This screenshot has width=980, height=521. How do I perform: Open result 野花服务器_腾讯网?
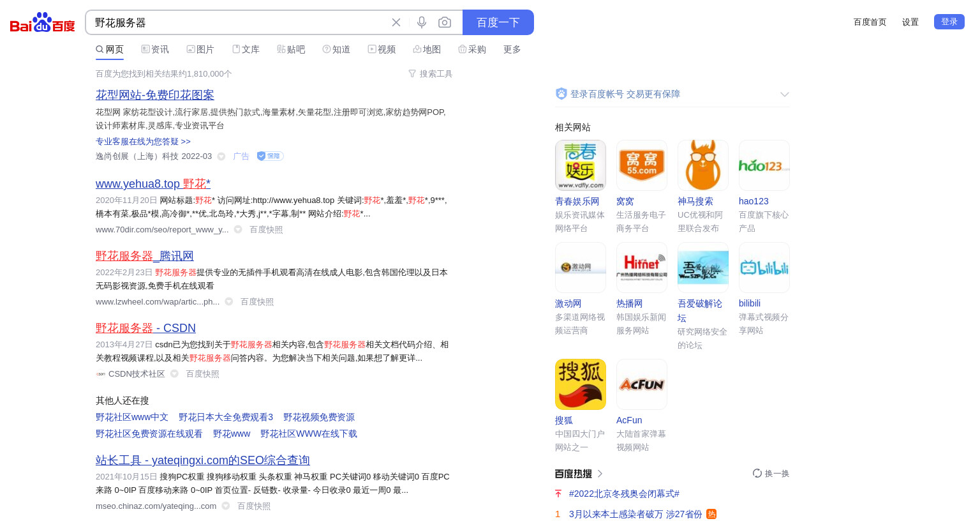(145, 256)
